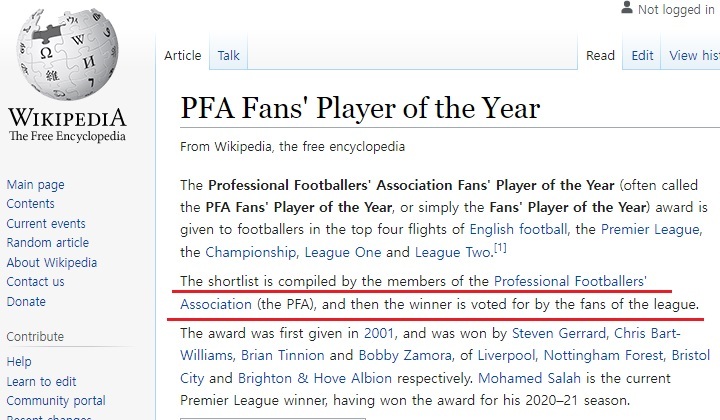The image size is (720, 420).
Task: Click the Current events sidebar link
Action: click(x=46, y=224)
